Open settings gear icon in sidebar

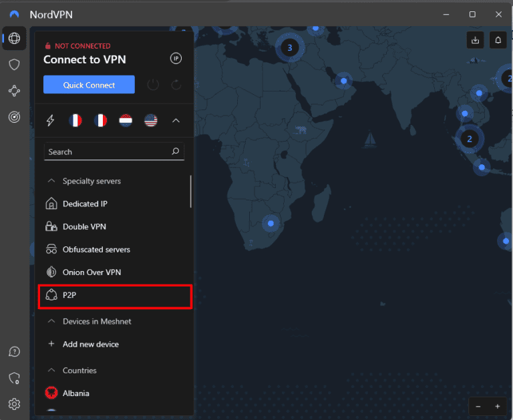pos(14,403)
